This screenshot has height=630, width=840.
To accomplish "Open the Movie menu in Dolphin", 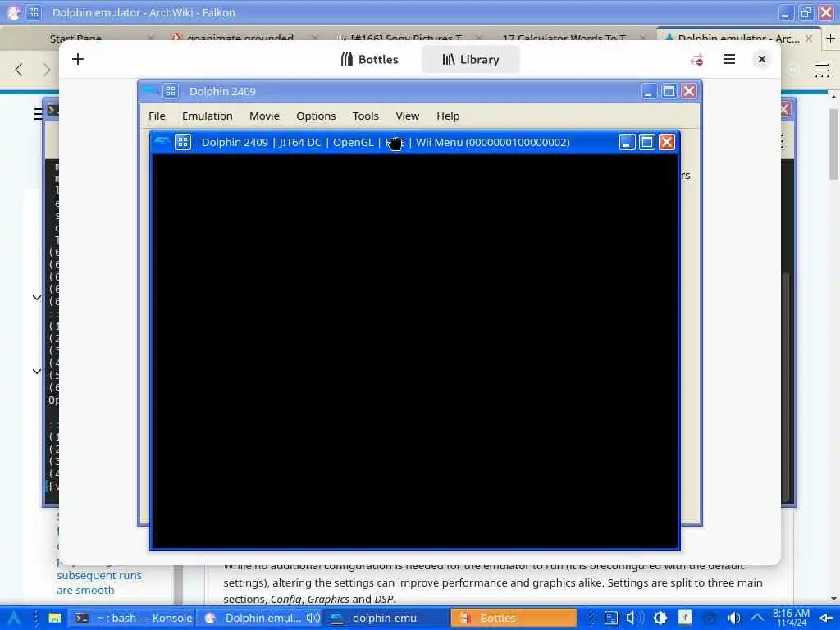I will click(264, 116).
